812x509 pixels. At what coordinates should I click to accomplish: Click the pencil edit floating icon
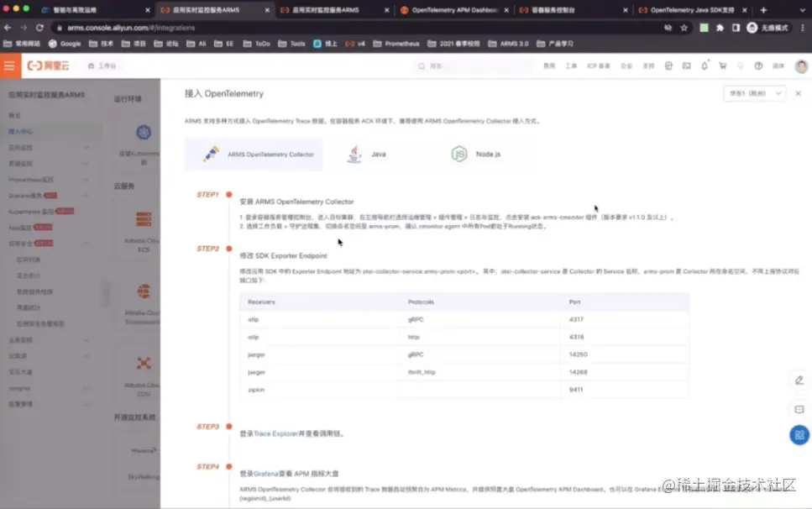799,380
